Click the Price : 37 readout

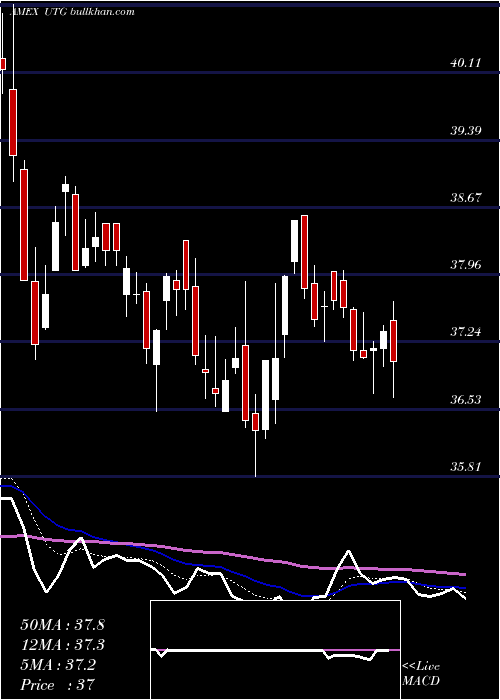[58, 685]
